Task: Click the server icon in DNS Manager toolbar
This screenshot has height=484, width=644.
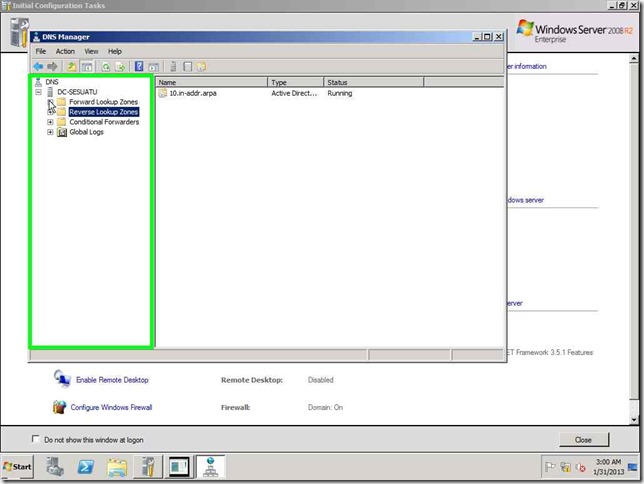Action: [173, 67]
